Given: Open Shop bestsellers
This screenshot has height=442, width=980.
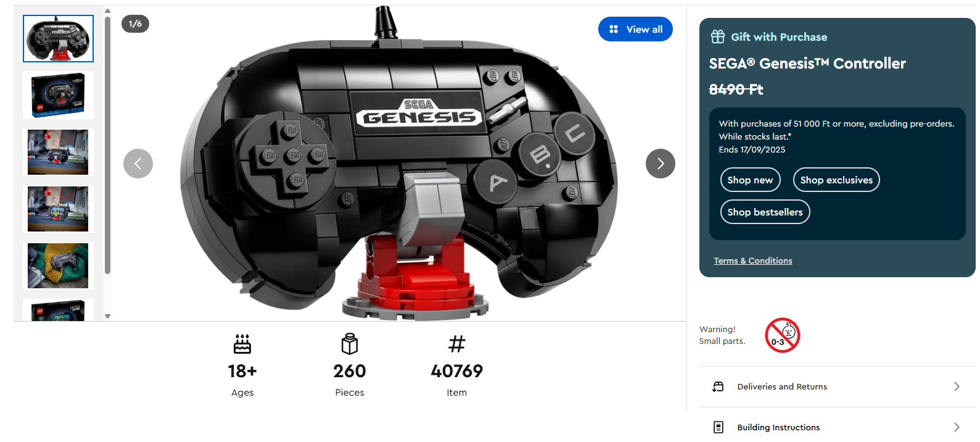Looking at the screenshot, I should click(765, 212).
